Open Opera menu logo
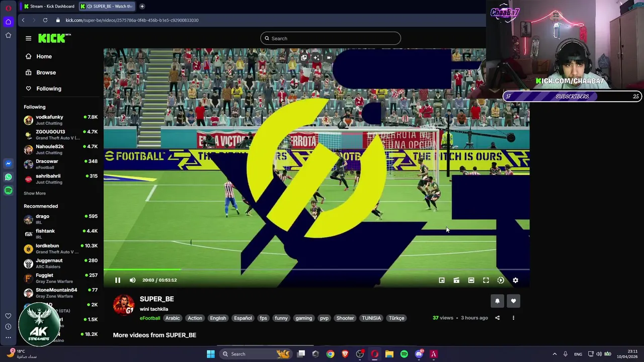Image resolution: width=644 pixels, height=362 pixels. pyautogui.click(x=8, y=8)
